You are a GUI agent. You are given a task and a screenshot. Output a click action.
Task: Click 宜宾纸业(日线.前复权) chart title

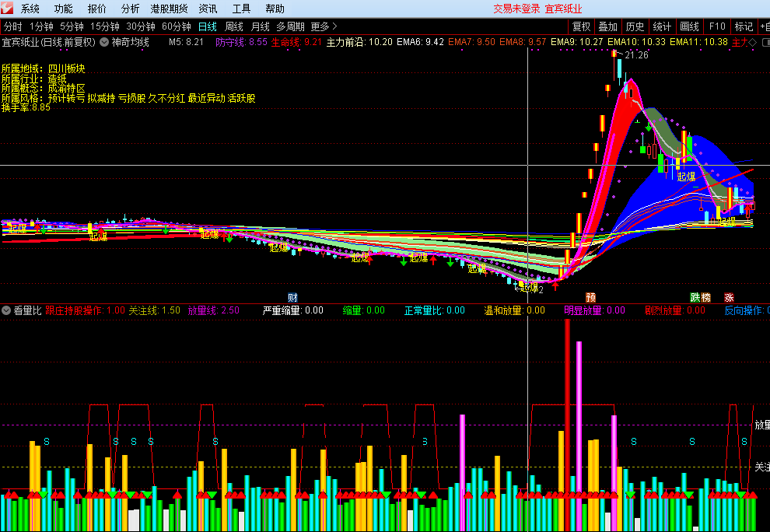tap(49, 42)
